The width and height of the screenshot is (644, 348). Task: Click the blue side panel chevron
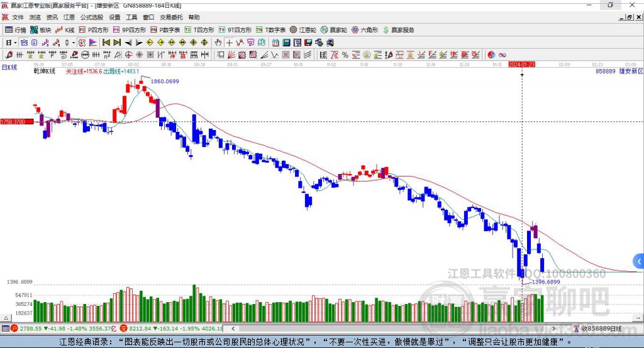(639, 261)
